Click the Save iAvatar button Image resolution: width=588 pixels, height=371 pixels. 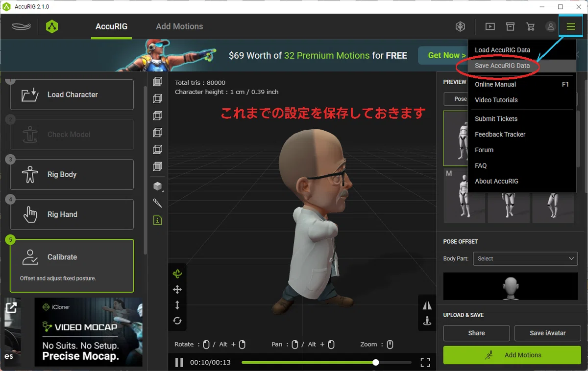click(548, 333)
